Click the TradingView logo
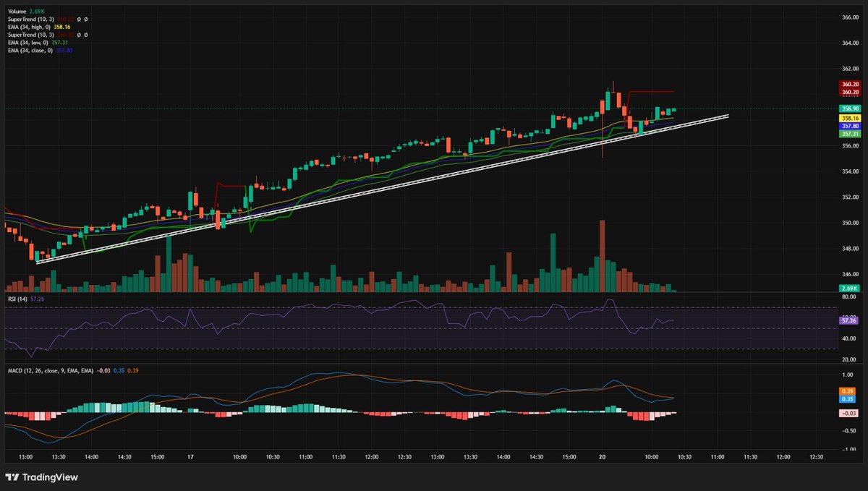This screenshot has height=491, width=868. pos(40,478)
